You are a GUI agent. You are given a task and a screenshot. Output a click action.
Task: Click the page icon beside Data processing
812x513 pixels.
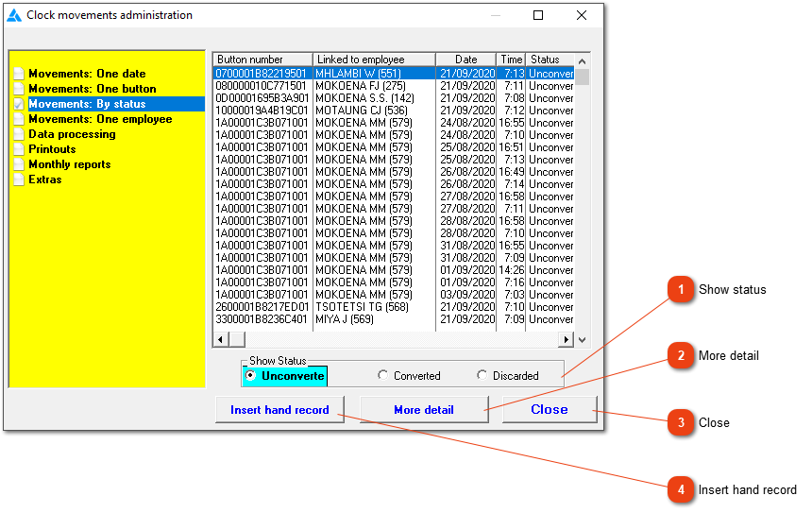coord(19,134)
